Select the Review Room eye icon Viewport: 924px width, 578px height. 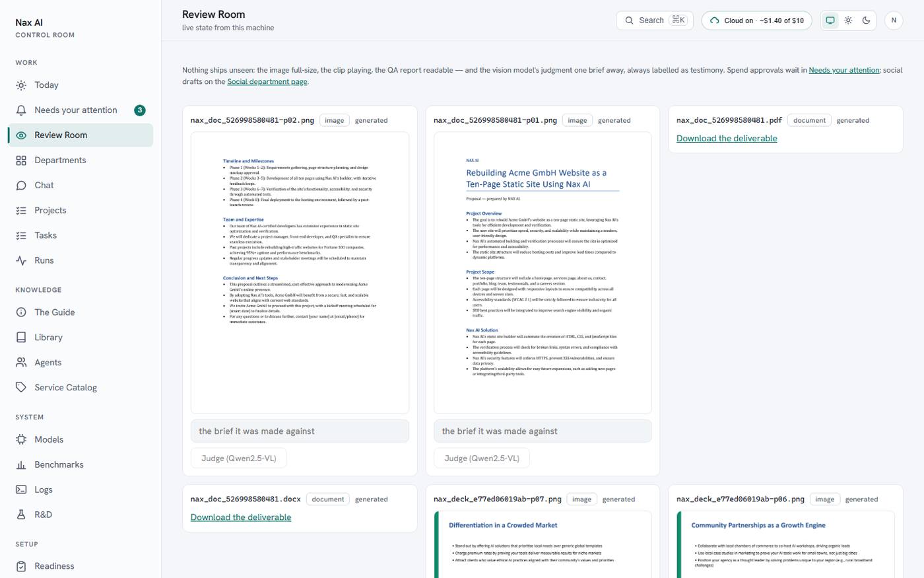21,135
